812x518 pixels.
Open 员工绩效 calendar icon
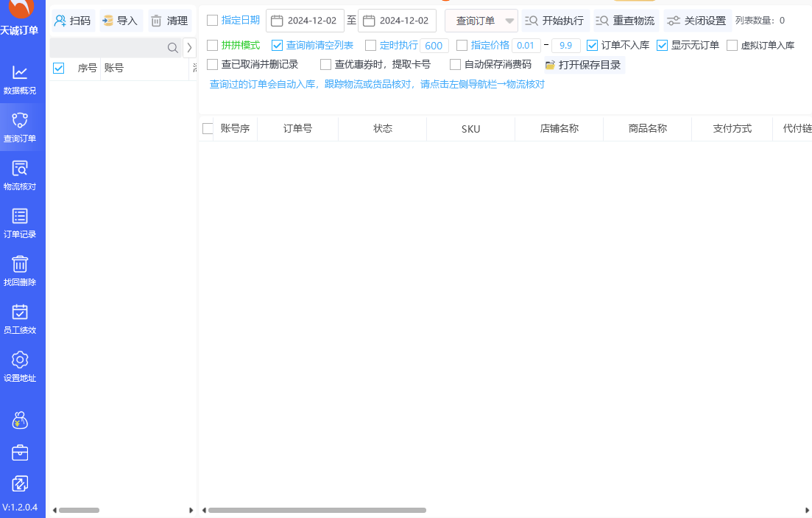point(20,318)
